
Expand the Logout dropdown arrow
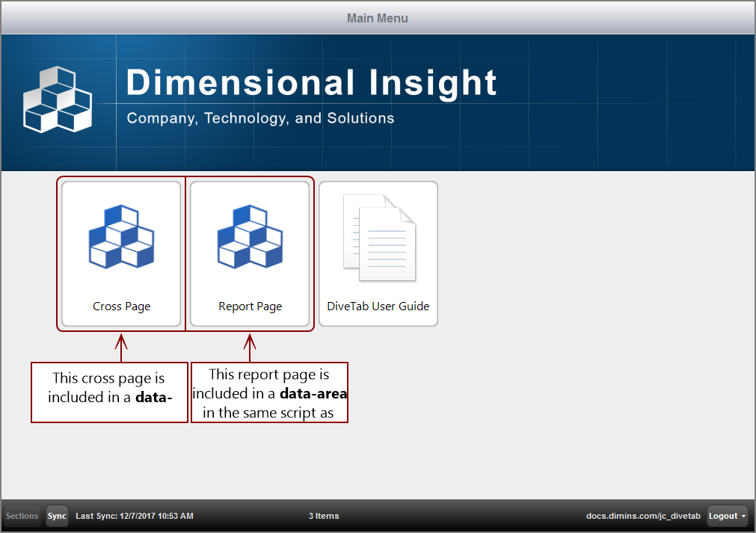coord(742,516)
